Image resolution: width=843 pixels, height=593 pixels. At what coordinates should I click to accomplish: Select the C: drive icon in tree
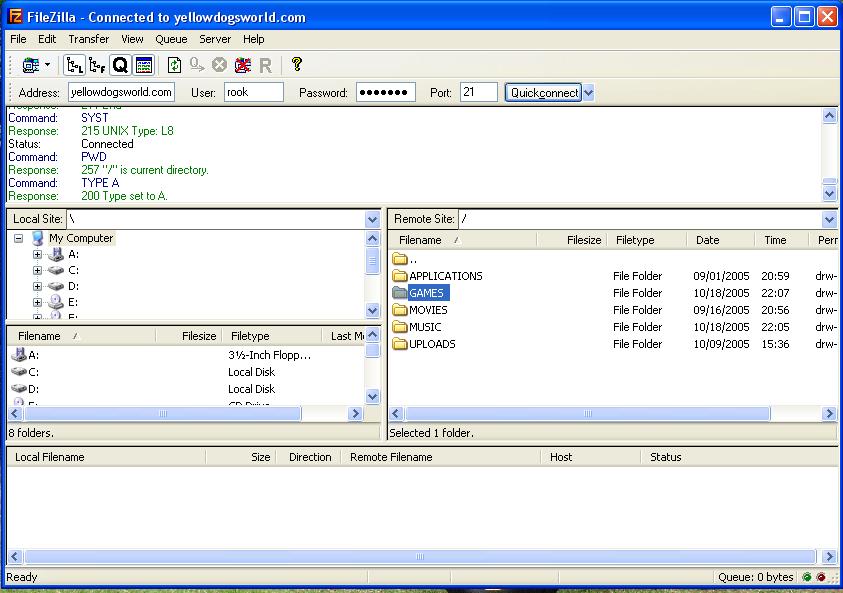pyautogui.click(x=56, y=270)
